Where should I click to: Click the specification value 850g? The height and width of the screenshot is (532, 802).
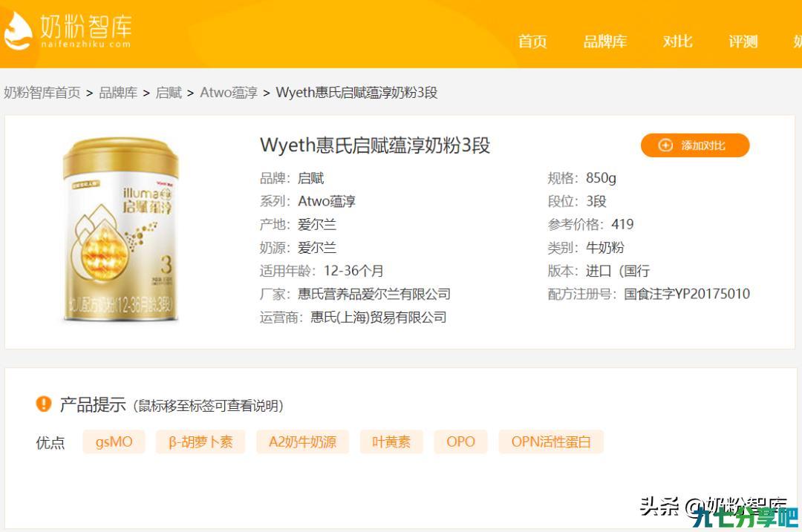(x=601, y=178)
